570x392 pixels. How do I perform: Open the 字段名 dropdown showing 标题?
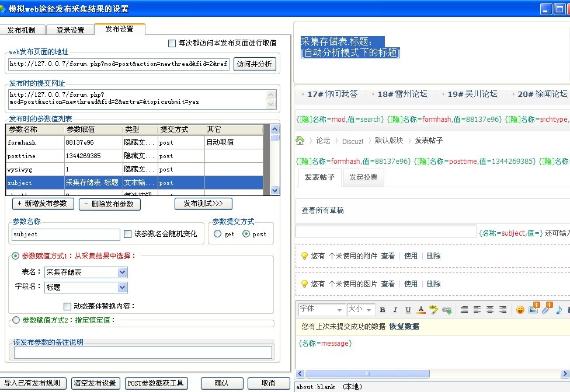(122, 287)
